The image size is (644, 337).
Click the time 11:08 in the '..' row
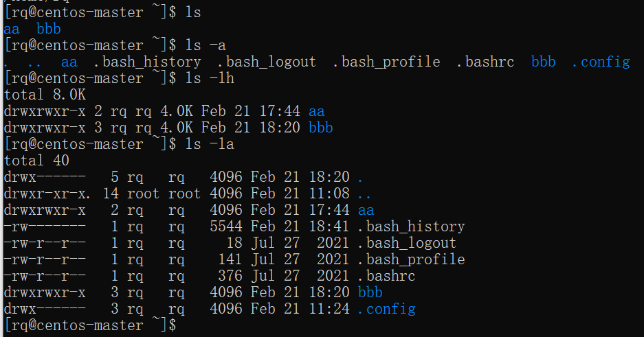point(329,193)
